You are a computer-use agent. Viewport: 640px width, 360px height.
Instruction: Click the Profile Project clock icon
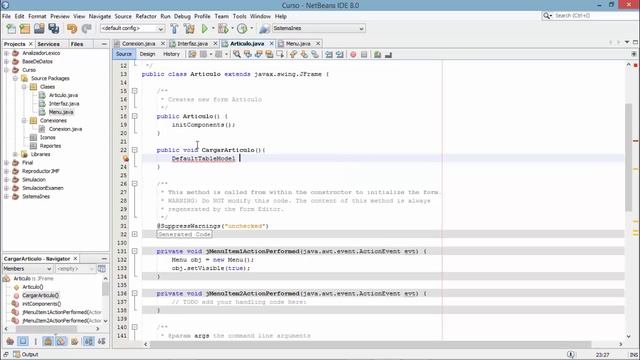click(242, 28)
